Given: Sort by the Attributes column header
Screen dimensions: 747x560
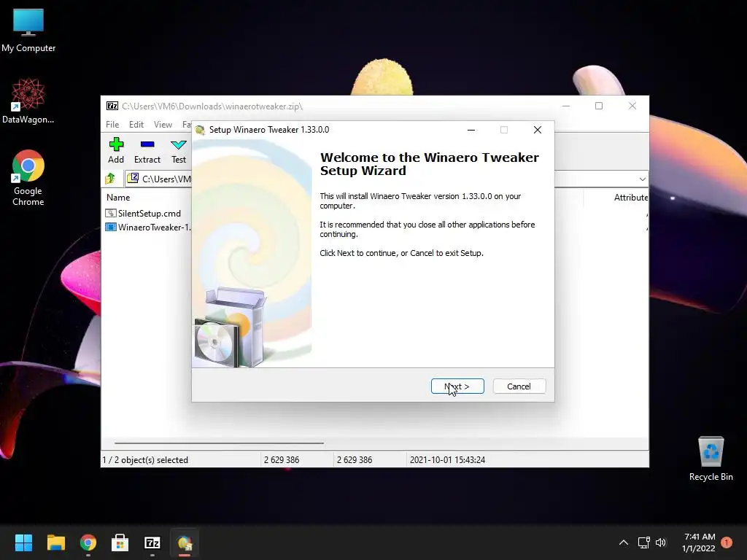Looking at the screenshot, I should (x=631, y=197).
